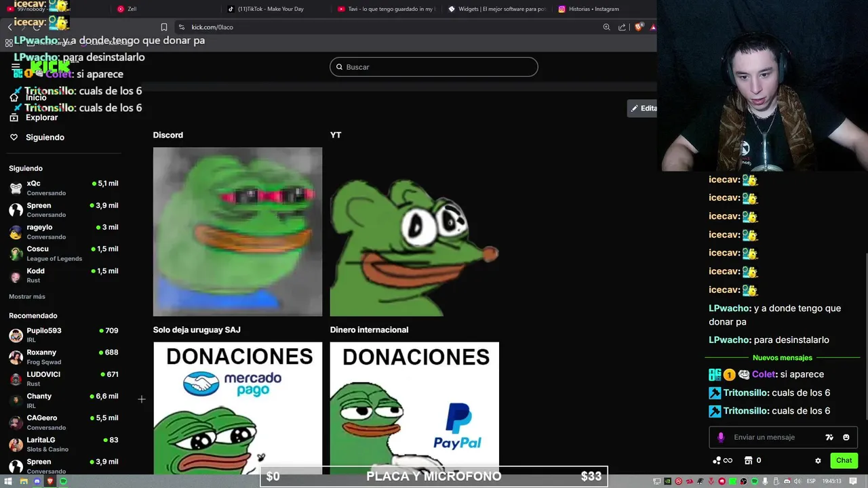Image resolution: width=868 pixels, height=488 pixels.
Task: Open File Explorer from taskbar
Action: pyautogui.click(x=23, y=481)
